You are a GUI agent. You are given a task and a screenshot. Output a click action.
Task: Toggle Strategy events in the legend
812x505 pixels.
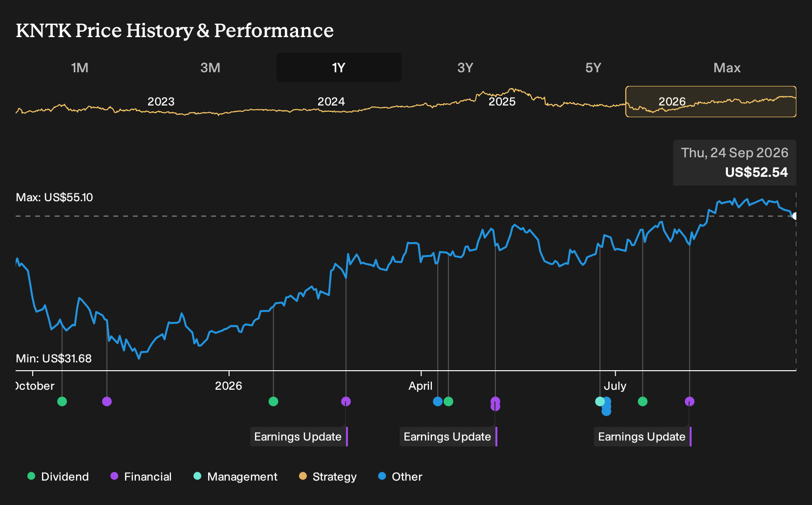328,477
